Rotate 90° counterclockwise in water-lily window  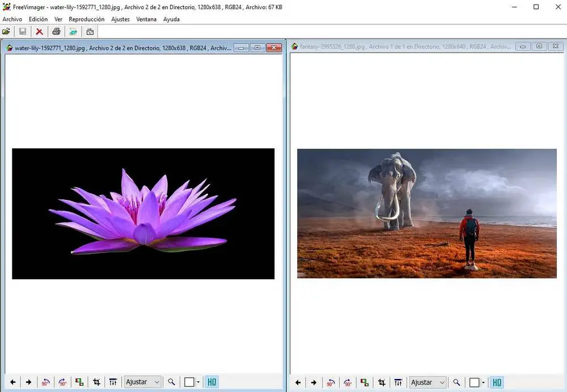pos(45,382)
